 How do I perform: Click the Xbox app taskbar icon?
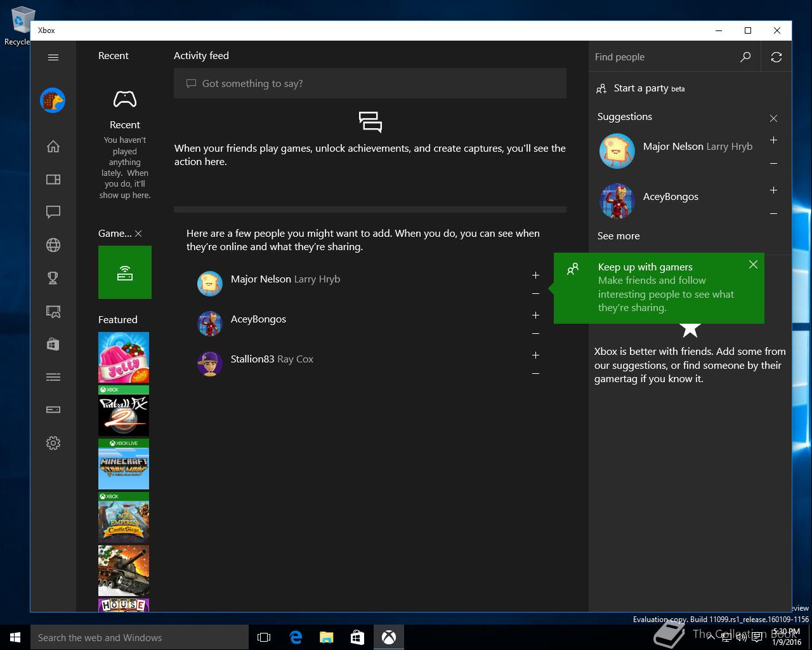[388, 637]
